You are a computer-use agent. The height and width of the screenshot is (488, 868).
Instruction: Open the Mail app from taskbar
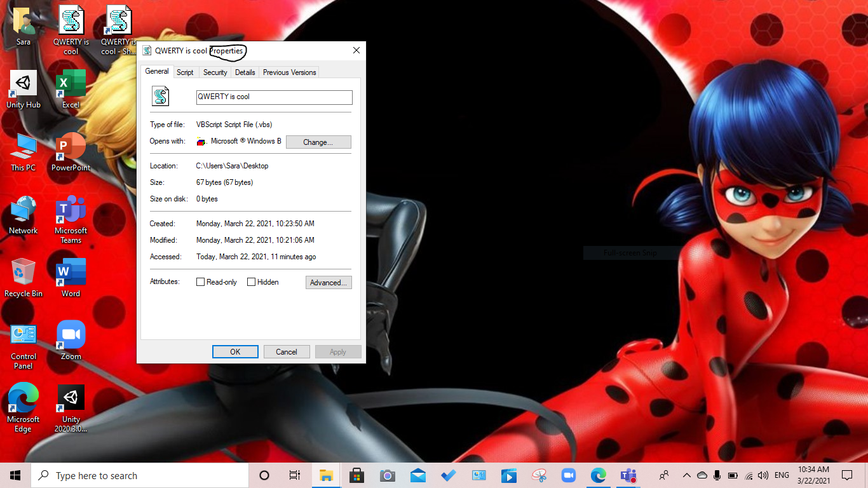point(417,475)
